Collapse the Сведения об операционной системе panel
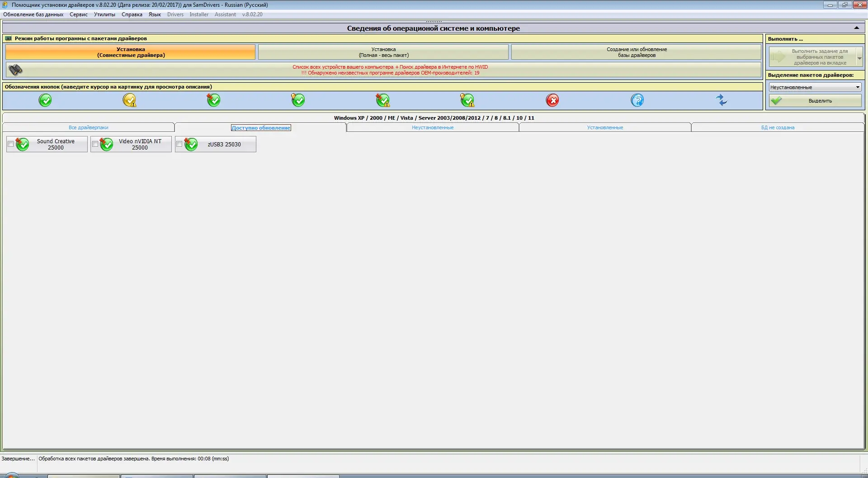Viewport: 868px width, 478px height. pos(856,28)
